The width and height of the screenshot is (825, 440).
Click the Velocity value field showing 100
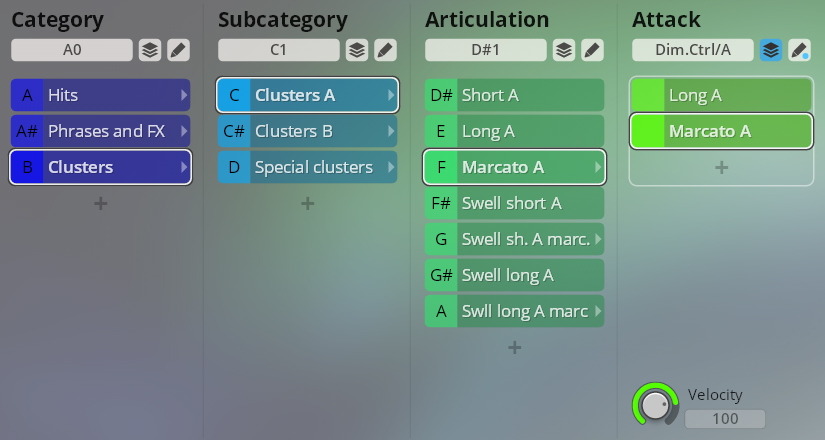(726, 419)
